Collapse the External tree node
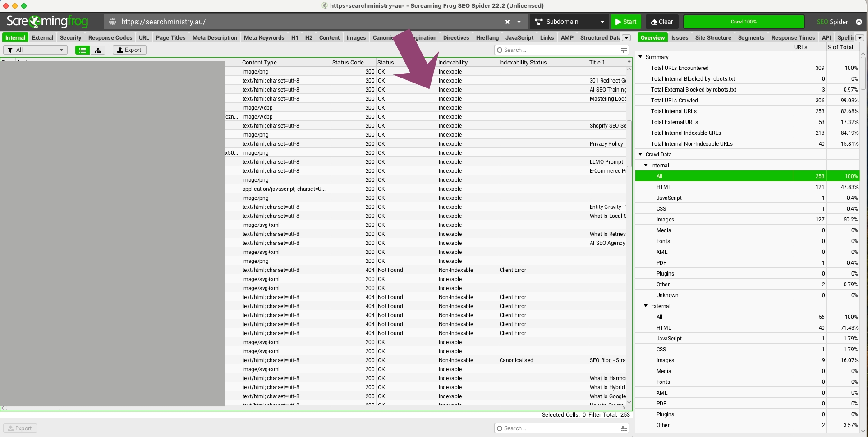Image resolution: width=868 pixels, height=437 pixels. [x=646, y=306]
